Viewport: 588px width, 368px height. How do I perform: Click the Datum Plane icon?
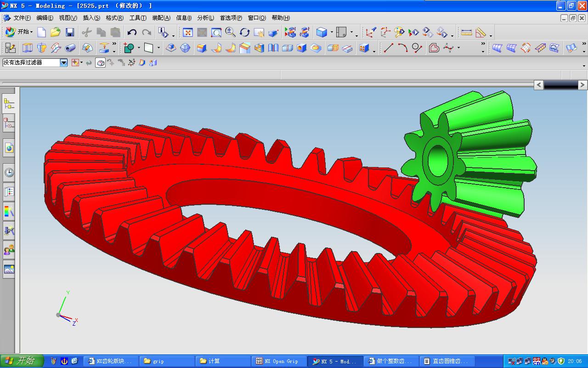click(x=149, y=48)
